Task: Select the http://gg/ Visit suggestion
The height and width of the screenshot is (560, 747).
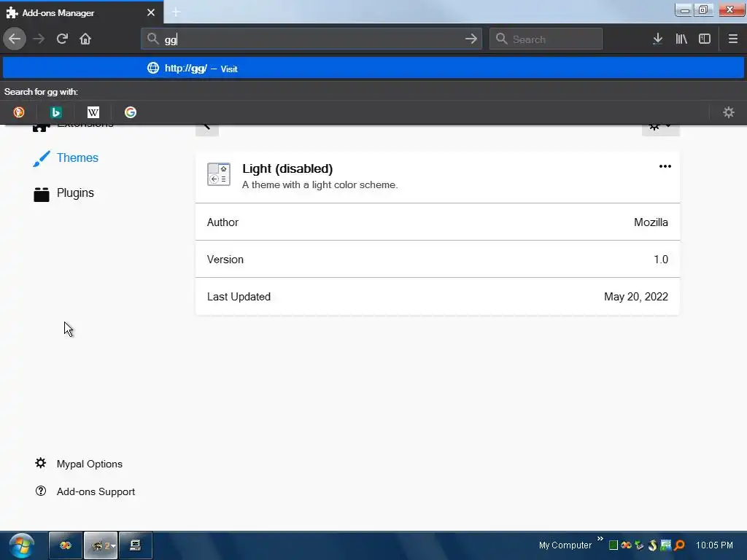Action: tap(373, 69)
